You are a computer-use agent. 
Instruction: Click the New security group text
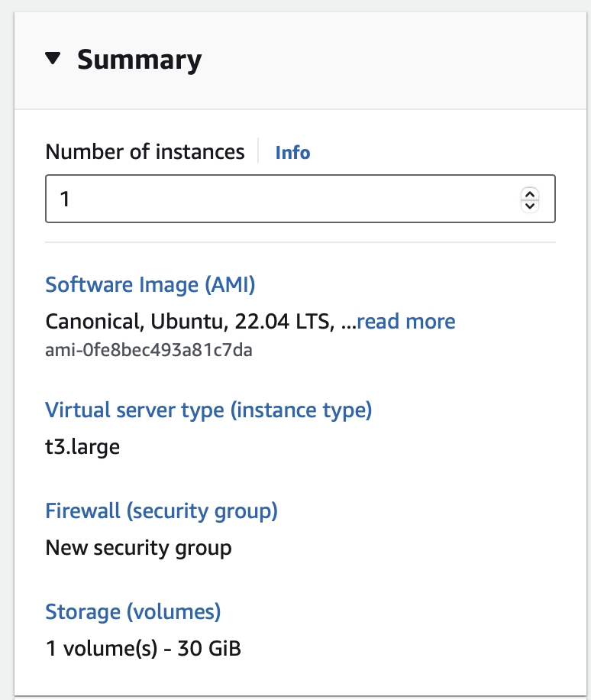pos(137,547)
